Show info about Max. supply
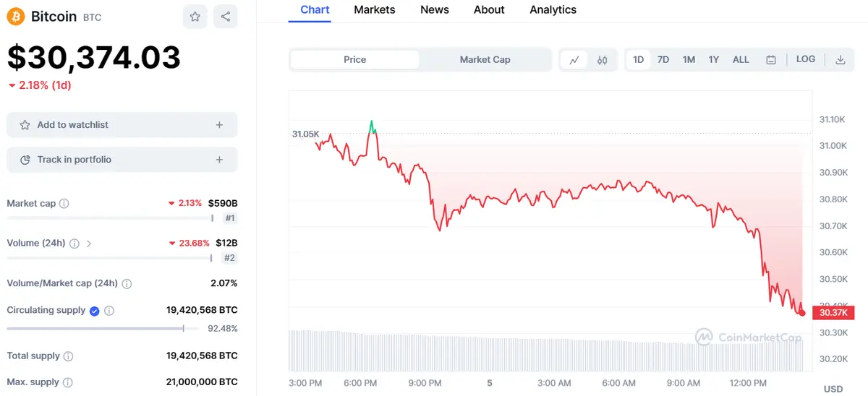The height and width of the screenshot is (396, 868). pos(67,382)
